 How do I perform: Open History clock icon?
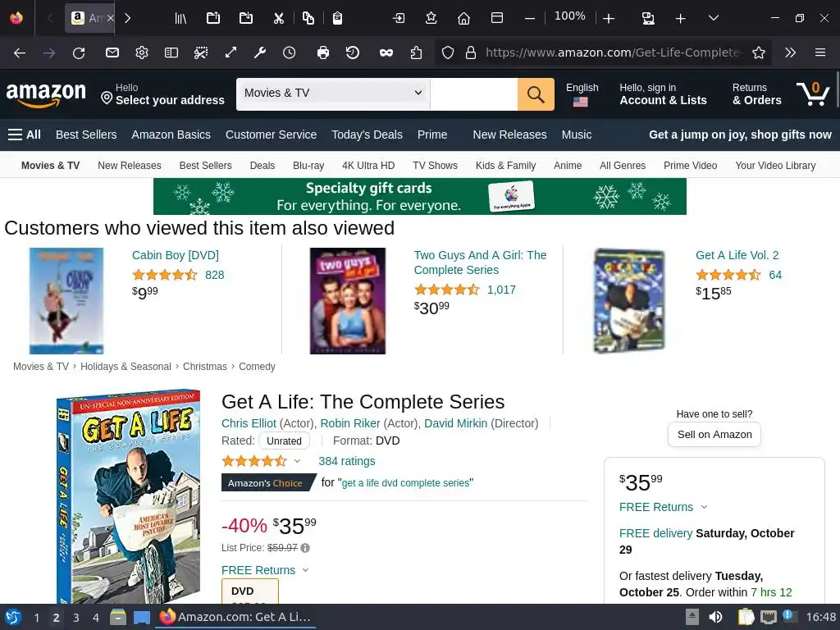coord(290,52)
